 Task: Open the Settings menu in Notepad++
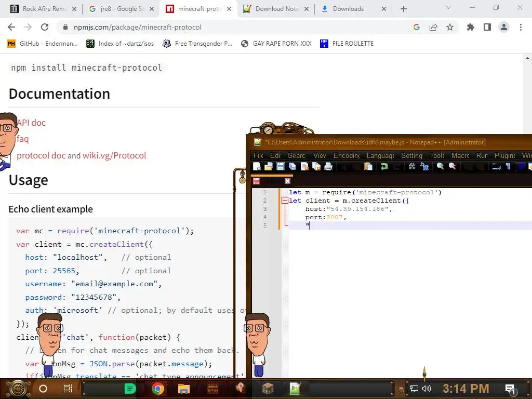[x=411, y=155]
